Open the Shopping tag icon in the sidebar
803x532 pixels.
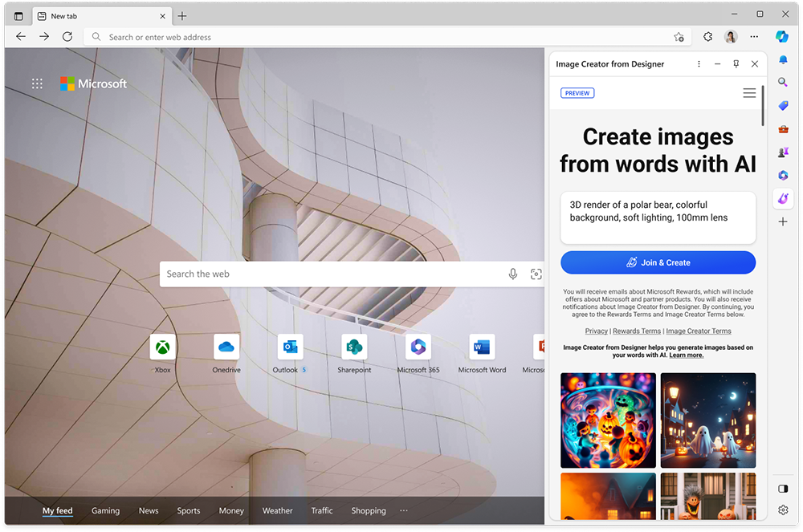(x=782, y=105)
